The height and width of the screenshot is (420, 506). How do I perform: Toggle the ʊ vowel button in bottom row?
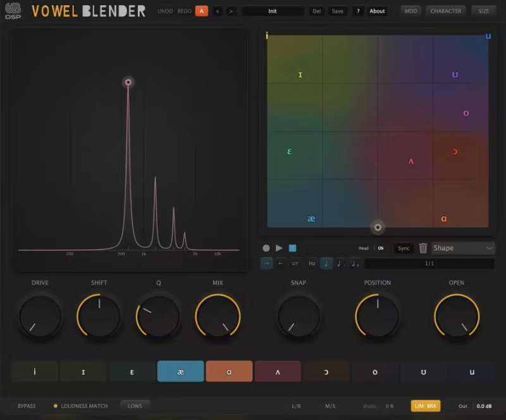pos(423,371)
